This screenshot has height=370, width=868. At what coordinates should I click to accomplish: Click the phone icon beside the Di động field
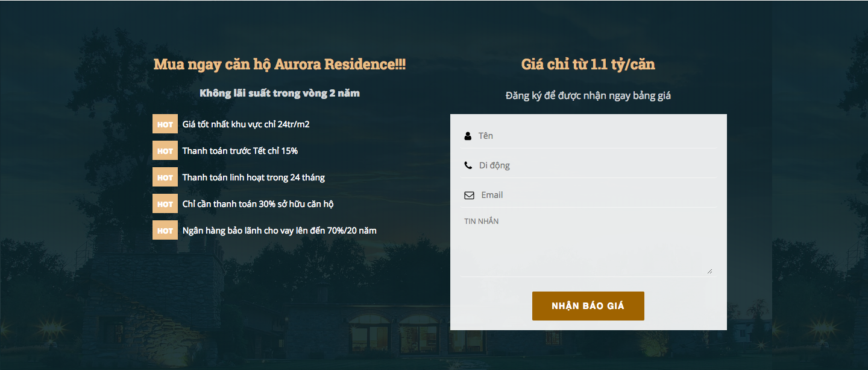[x=468, y=165]
